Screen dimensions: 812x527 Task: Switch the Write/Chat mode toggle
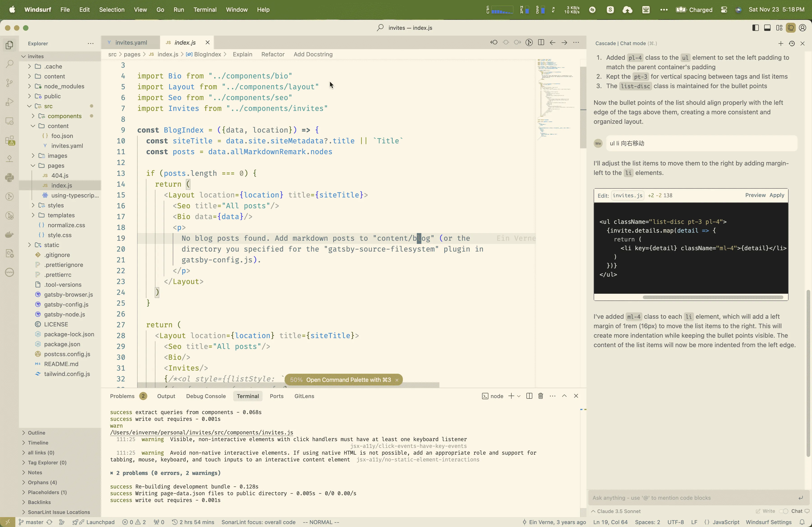(x=783, y=511)
